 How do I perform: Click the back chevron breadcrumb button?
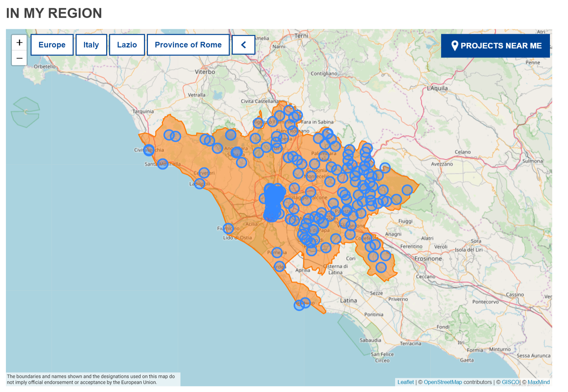click(244, 45)
